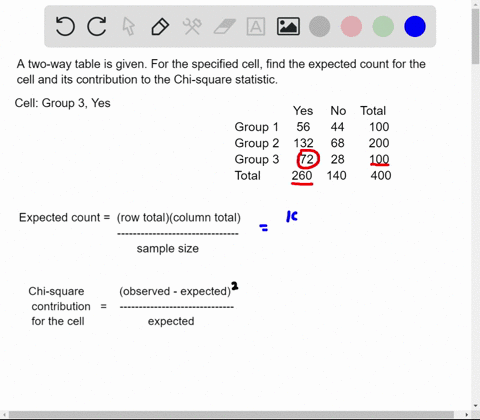Screen dimensions: 480x420
Task: Select the pointer selection tool
Action: [128, 26]
